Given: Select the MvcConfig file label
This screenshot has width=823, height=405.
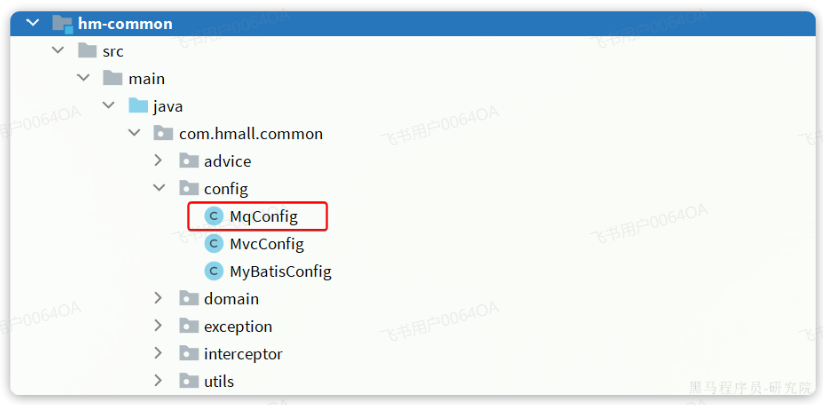Looking at the screenshot, I should click(266, 243).
